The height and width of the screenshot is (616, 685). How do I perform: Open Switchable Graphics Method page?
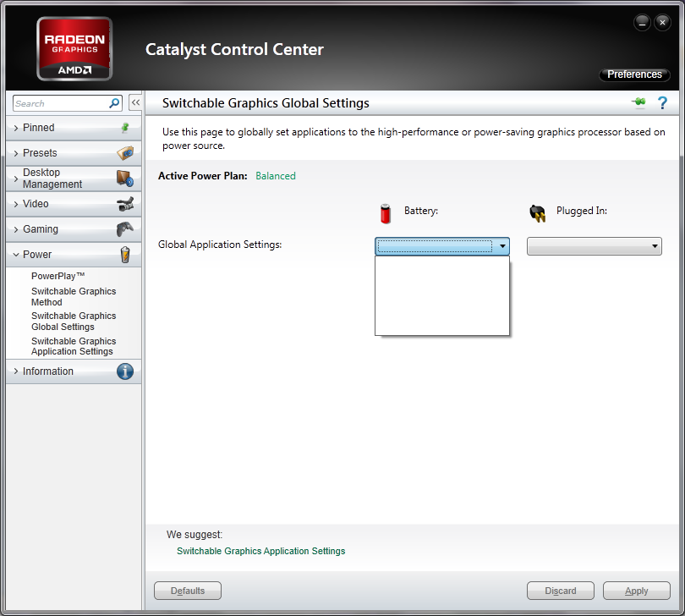pos(74,296)
